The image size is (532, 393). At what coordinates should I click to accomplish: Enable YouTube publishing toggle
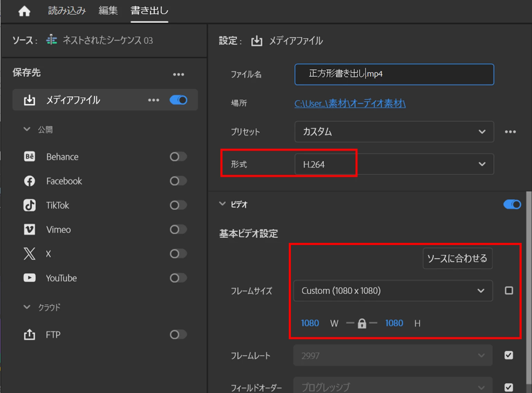click(x=178, y=278)
